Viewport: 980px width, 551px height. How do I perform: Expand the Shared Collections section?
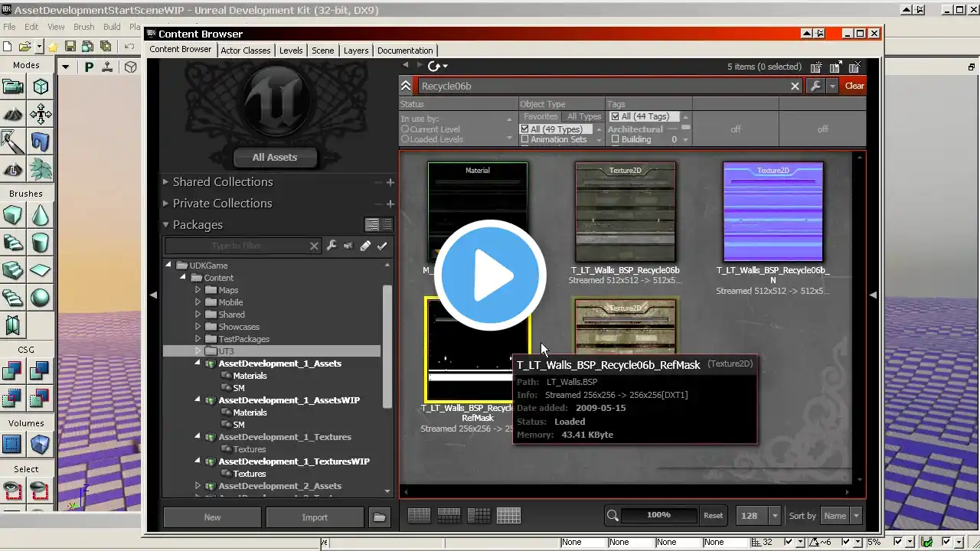click(x=165, y=181)
